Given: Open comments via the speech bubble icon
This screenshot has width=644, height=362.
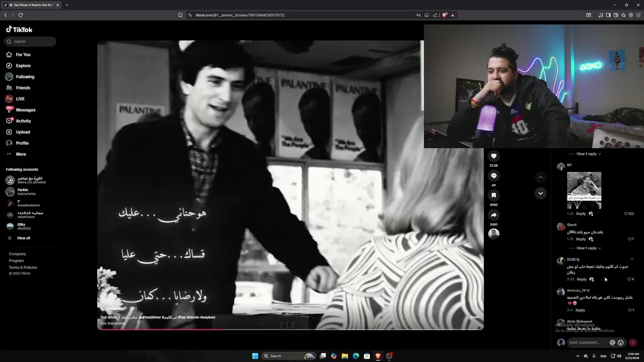Looking at the screenshot, I should (494, 176).
